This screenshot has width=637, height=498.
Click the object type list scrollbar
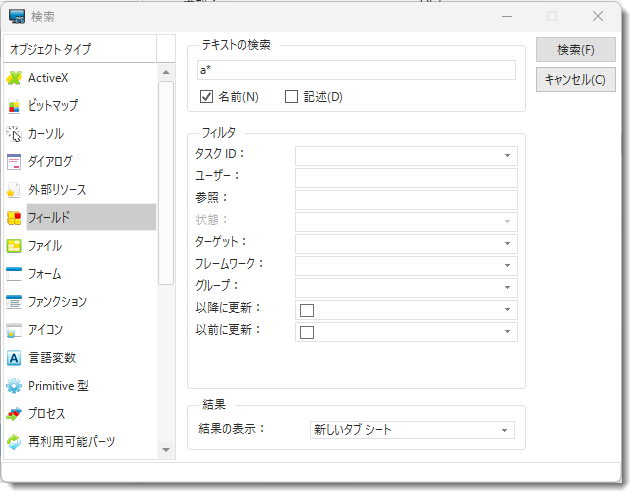click(x=166, y=180)
